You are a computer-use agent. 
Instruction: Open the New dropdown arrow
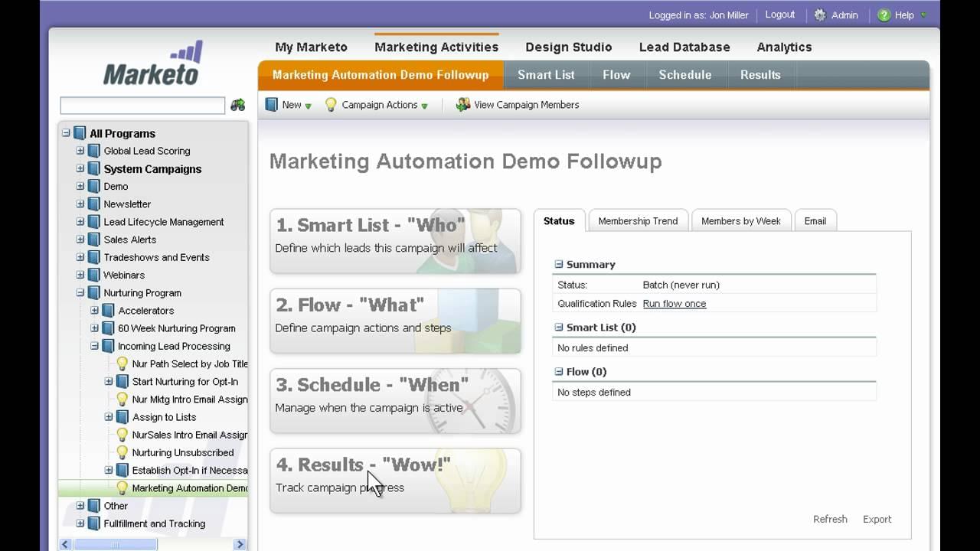(309, 106)
